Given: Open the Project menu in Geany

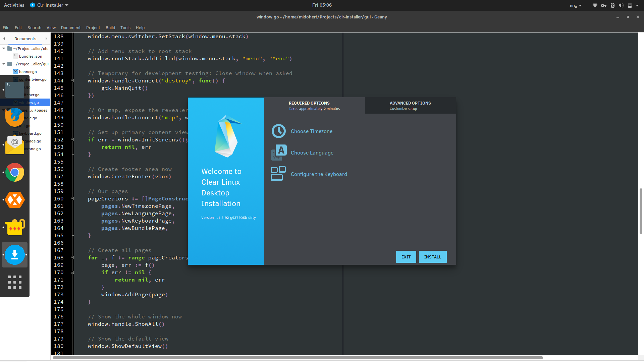Looking at the screenshot, I should [93, 27].
